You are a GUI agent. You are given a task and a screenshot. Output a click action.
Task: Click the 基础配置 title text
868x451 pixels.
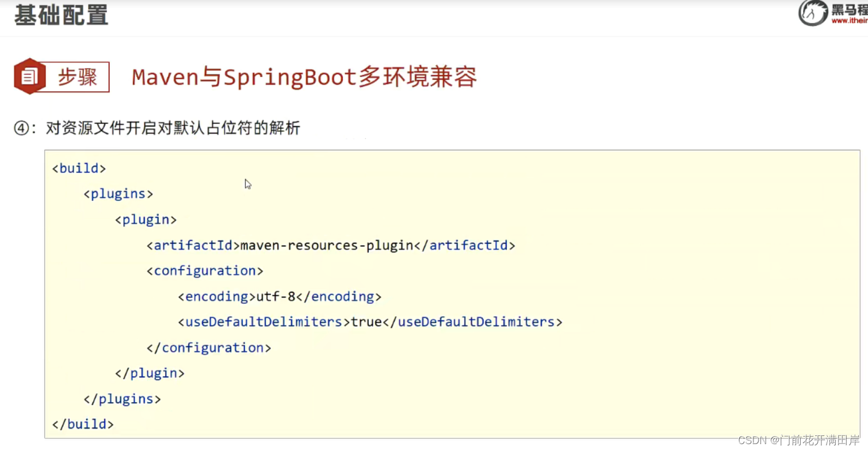(62, 15)
